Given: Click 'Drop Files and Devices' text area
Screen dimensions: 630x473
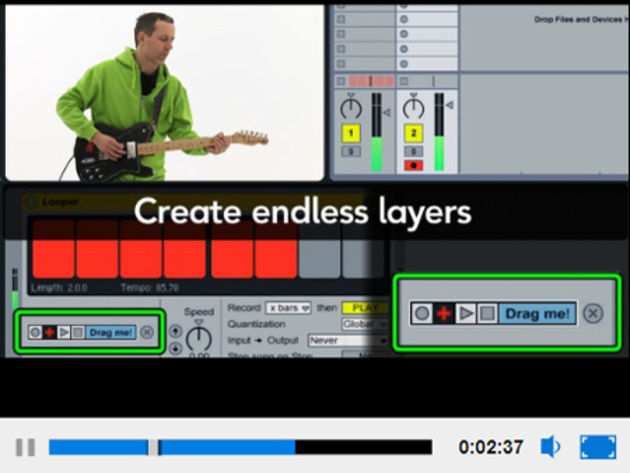Looking at the screenshot, I should (x=581, y=19).
